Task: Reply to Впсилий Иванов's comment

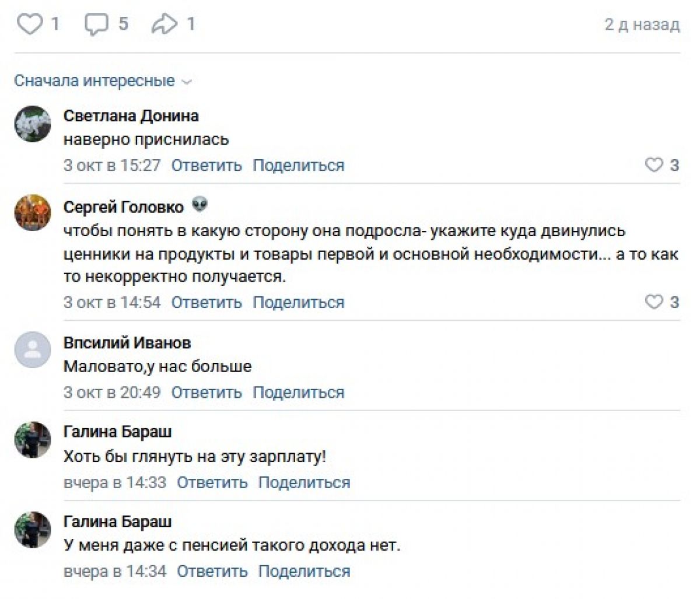Action: coord(206,392)
